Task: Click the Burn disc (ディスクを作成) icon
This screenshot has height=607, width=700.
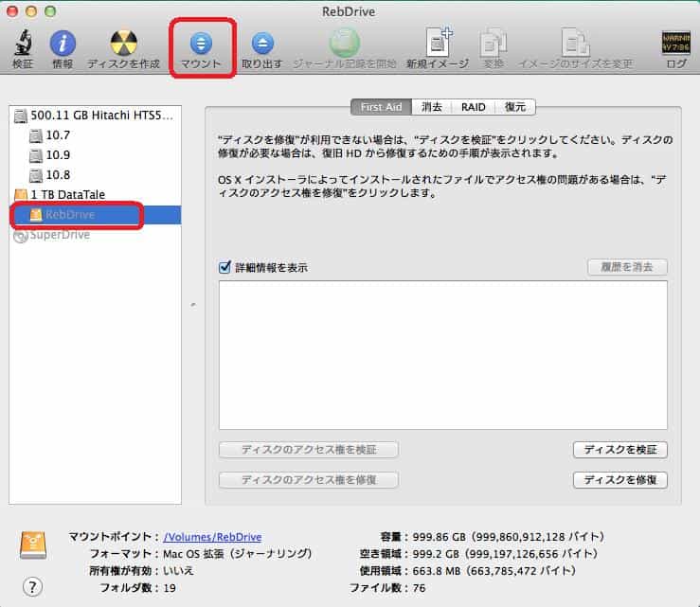Action: click(124, 44)
